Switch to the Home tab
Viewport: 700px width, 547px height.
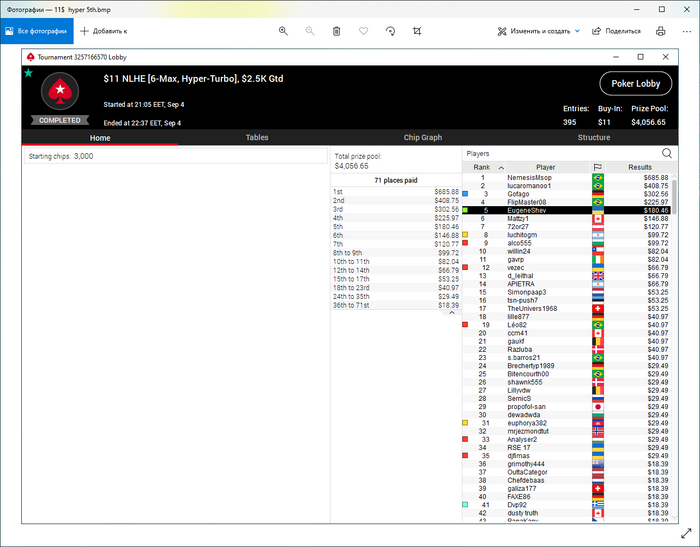(100, 138)
